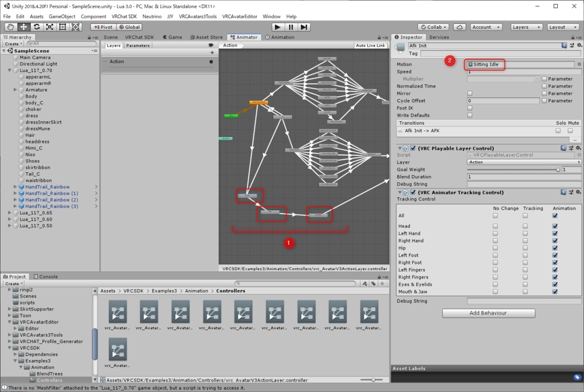Screen dimensions: 584x392
Task: Disable VRC Animator Tracking Control component
Action: [413, 192]
